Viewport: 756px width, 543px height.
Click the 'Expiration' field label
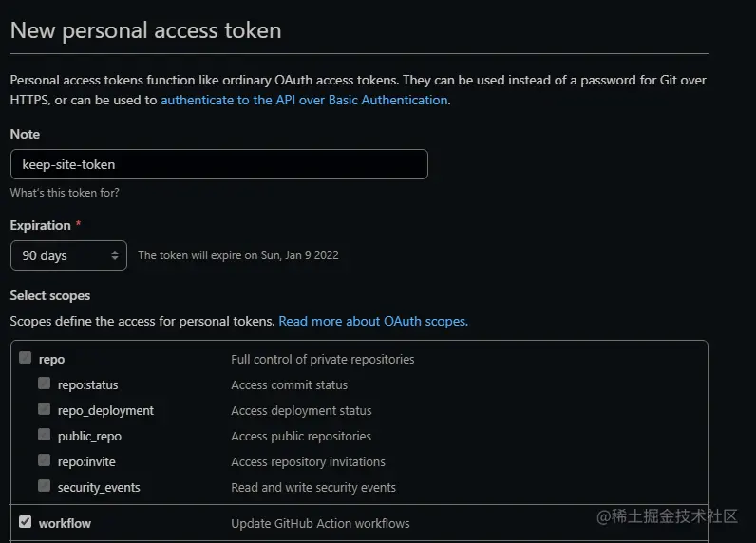coord(40,225)
